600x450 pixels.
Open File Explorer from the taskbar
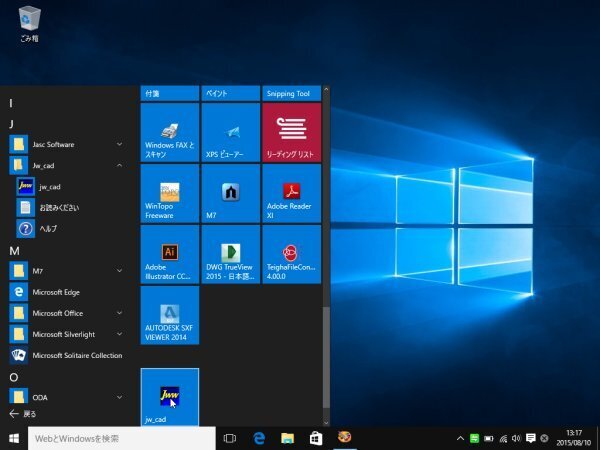(287, 439)
